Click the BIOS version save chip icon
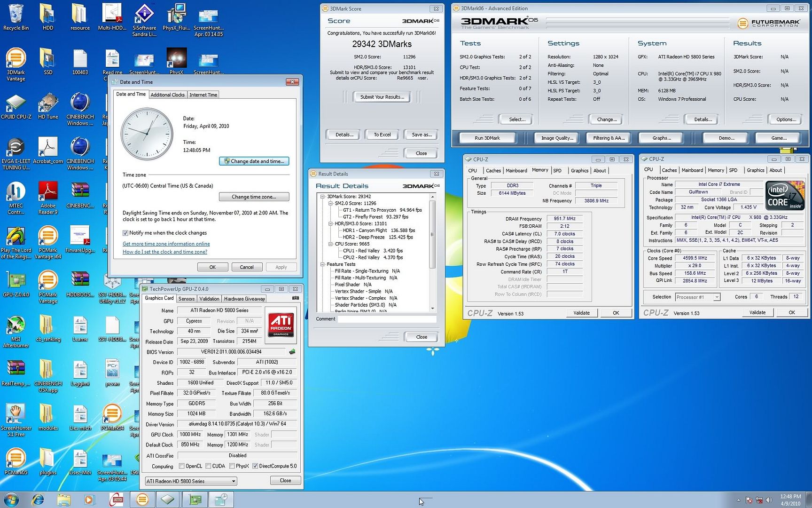Viewport: 812px width, 508px height. (x=292, y=352)
